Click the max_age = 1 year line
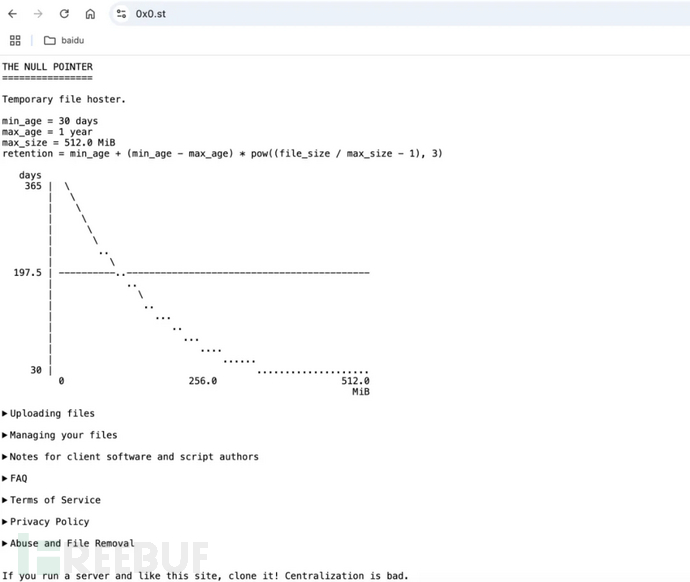Viewport: 690px width, 582px height. pyautogui.click(x=48, y=132)
